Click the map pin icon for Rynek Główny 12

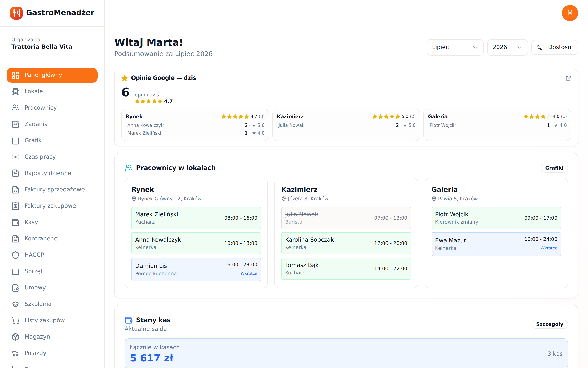tap(134, 199)
